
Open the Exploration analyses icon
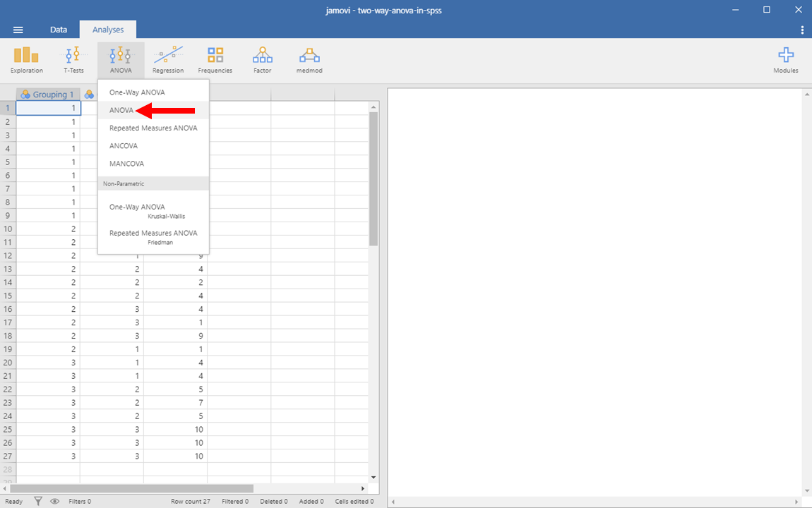tap(27, 59)
